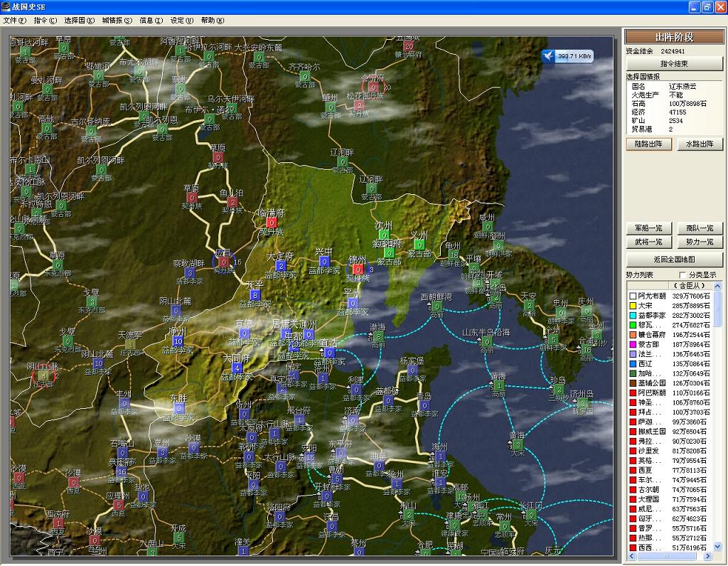Select the 锦州 city marker on map
The image size is (728, 566).
(358, 269)
